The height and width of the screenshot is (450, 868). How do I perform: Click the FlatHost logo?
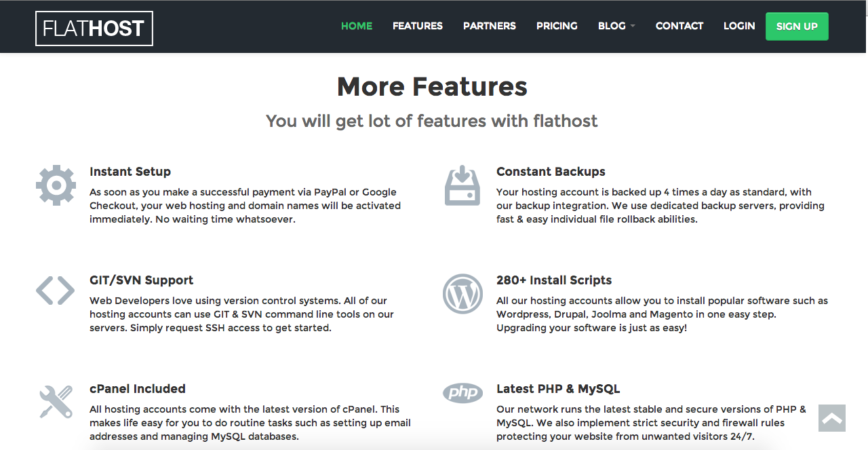click(x=94, y=29)
